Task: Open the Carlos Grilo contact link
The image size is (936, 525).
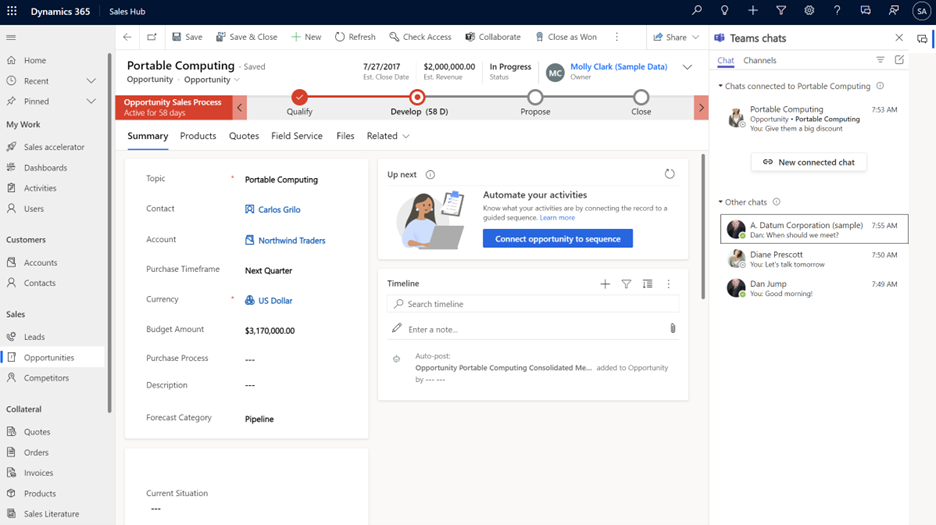Action: [x=279, y=210]
